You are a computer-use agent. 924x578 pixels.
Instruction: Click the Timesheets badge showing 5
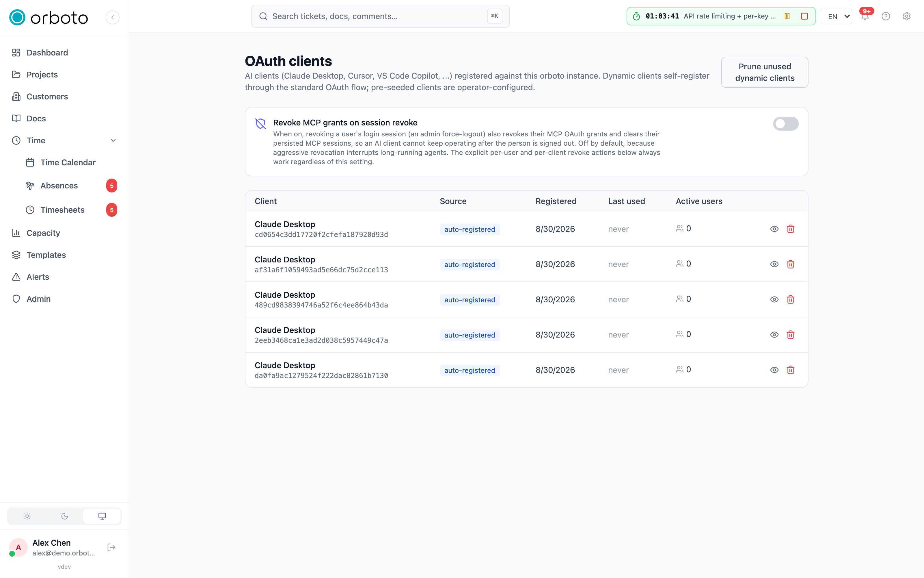tap(111, 210)
